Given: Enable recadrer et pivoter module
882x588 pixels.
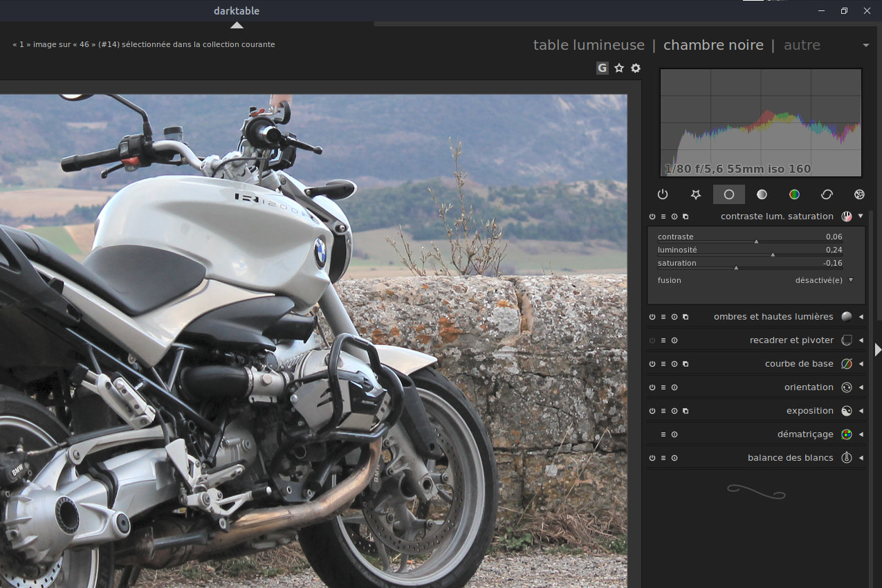Looking at the screenshot, I should pyautogui.click(x=652, y=340).
